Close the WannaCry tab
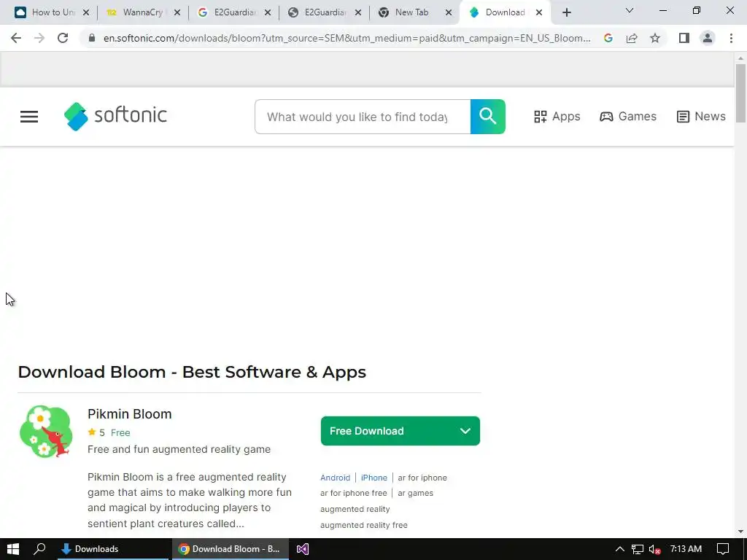The image size is (747, 560). coord(177,13)
